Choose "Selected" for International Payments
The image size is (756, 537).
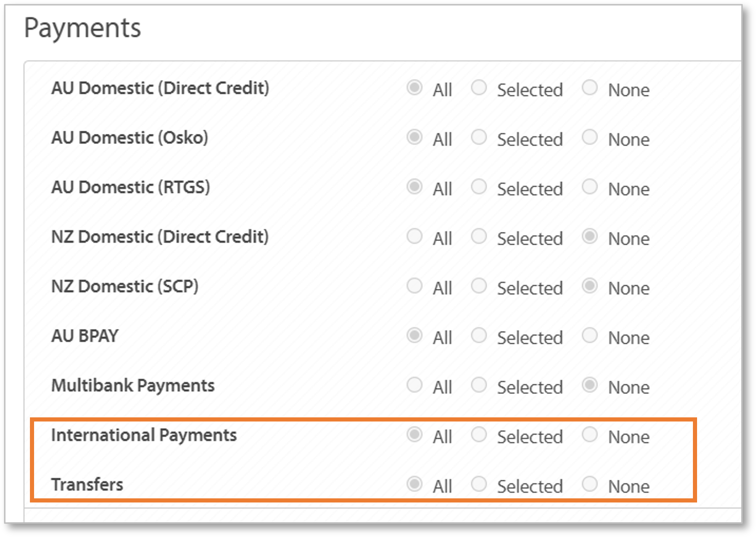pyautogui.click(x=479, y=434)
